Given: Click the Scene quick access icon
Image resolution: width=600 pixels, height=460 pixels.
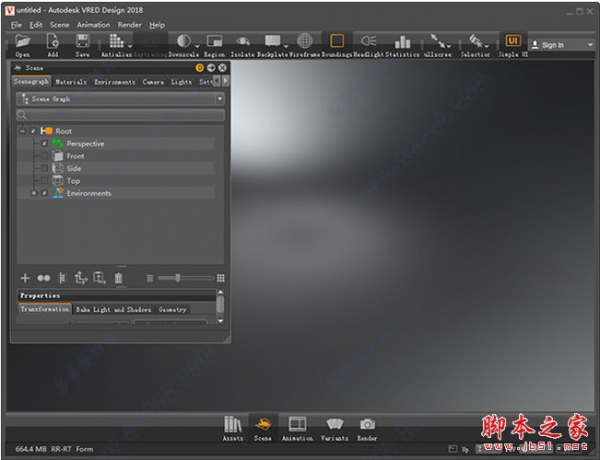Looking at the screenshot, I should (263, 424).
